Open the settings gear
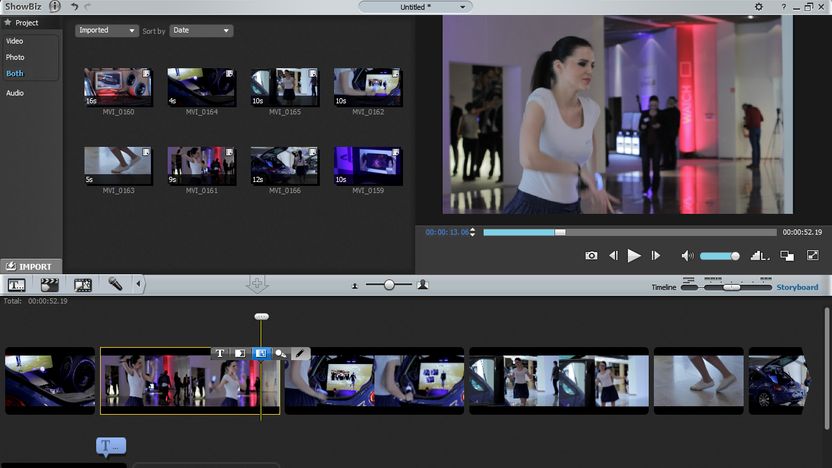The image size is (832, 468). point(759,6)
